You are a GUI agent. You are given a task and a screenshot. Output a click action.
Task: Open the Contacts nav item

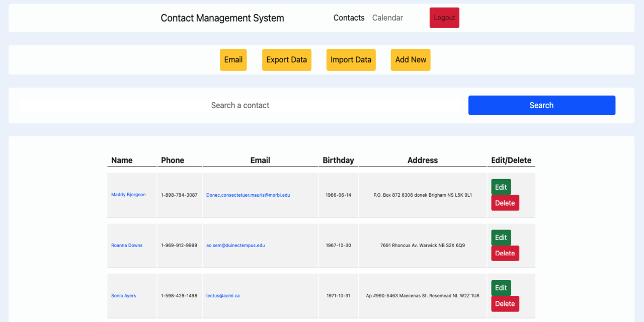(x=349, y=18)
